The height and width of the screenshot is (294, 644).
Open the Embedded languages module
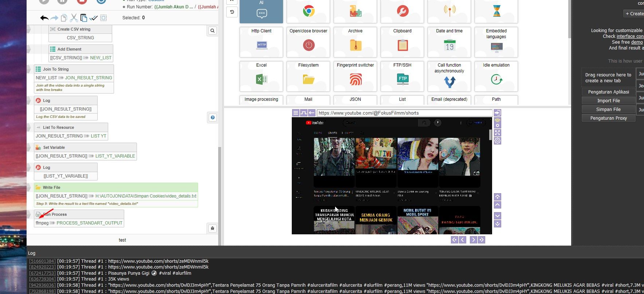click(496, 42)
